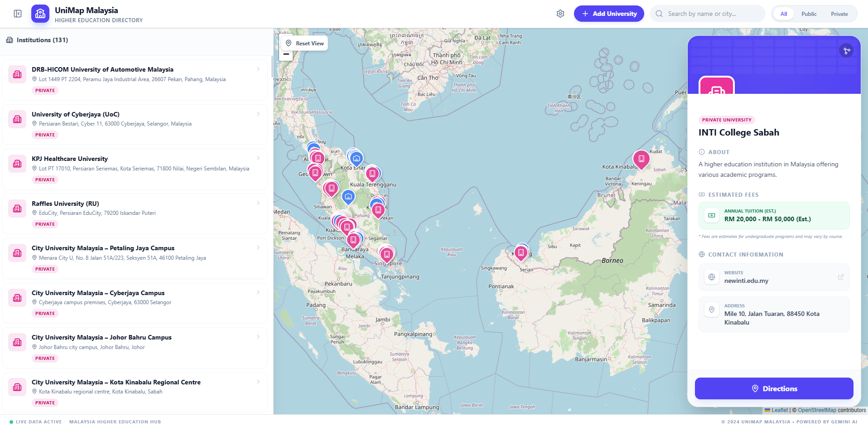Image resolution: width=868 pixels, height=427 pixels.
Task: Click the INTI College Sabah map marker near Kota Kinabalu
Action: pyautogui.click(x=641, y=160)
